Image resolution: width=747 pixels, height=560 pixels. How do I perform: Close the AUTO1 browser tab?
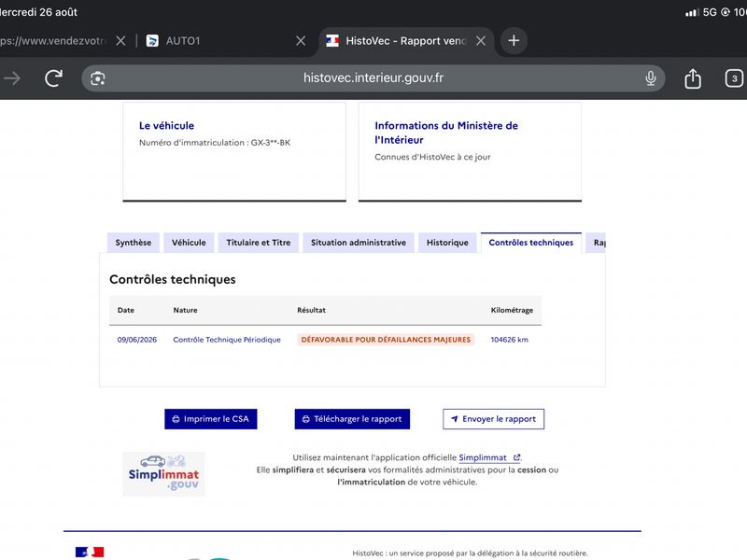[301, 41]
